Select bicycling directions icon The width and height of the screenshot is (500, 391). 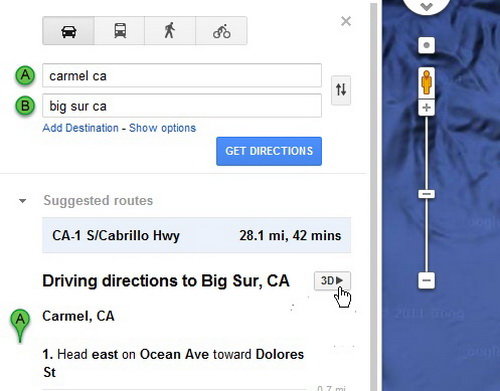221,31
